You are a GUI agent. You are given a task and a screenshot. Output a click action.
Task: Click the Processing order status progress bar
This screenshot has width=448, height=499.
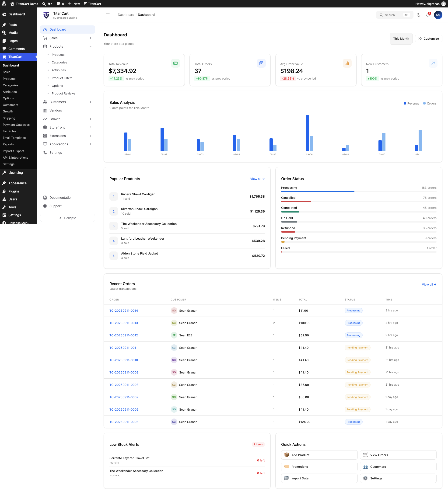(x=359, y=192)
